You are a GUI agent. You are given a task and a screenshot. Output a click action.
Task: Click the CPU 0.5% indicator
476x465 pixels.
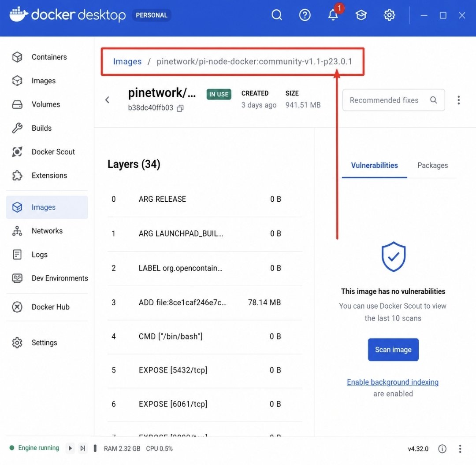(160, 449)
